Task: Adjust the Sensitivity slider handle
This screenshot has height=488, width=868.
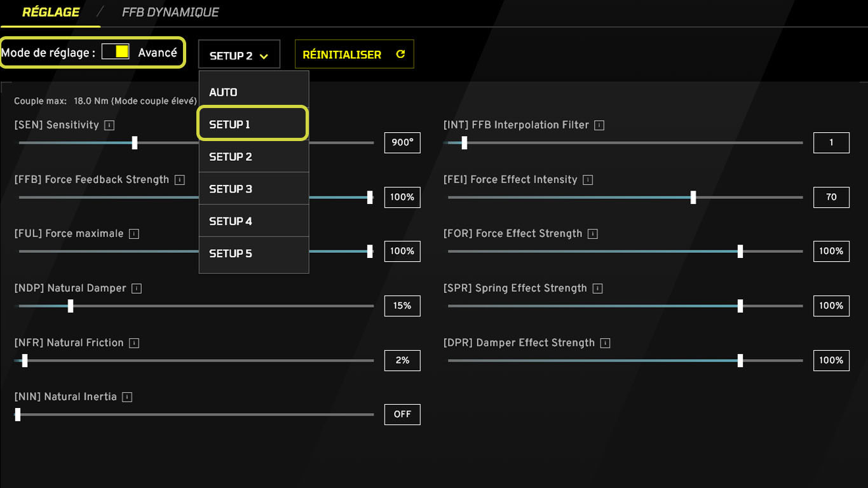Action: [x=135, y=142]
